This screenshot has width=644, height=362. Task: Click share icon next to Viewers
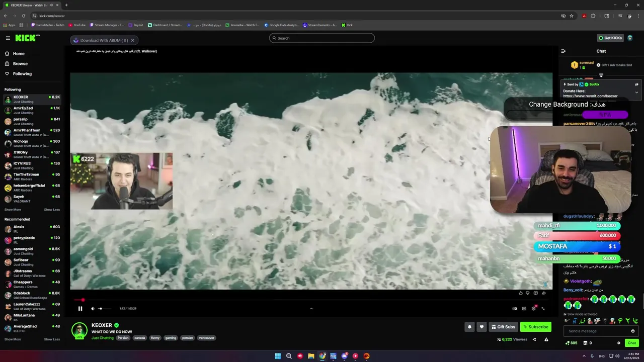(534, 339)
